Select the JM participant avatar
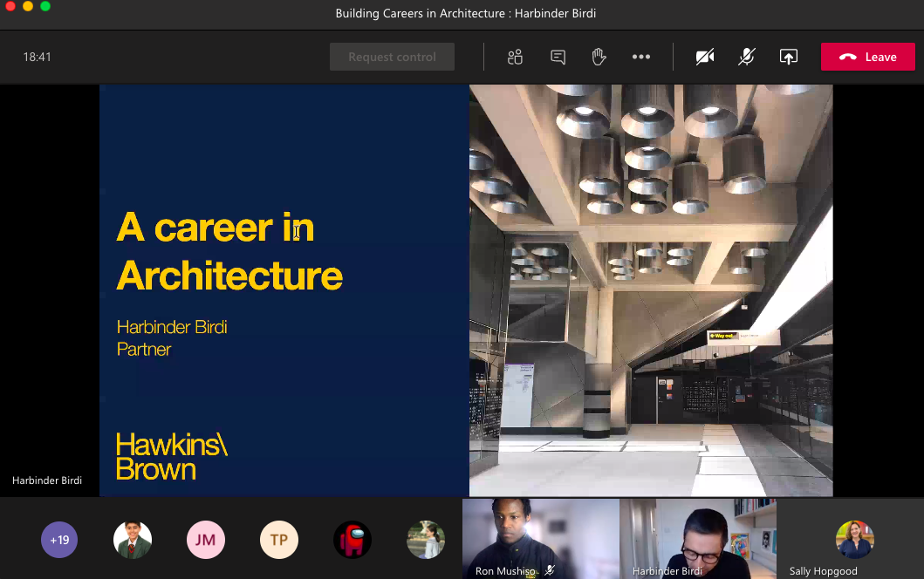Screen dimensions: 924x579 (206, 540)
